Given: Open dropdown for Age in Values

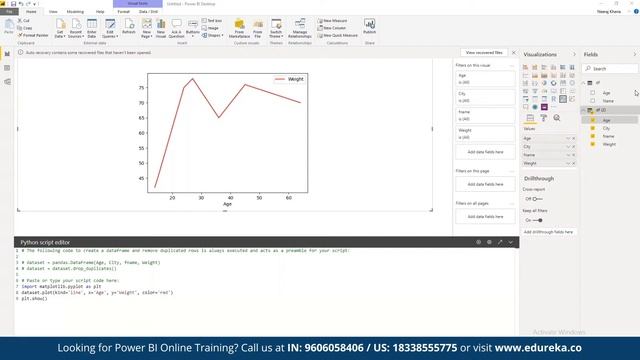Looking at the screenshot, I should (568, 138).
